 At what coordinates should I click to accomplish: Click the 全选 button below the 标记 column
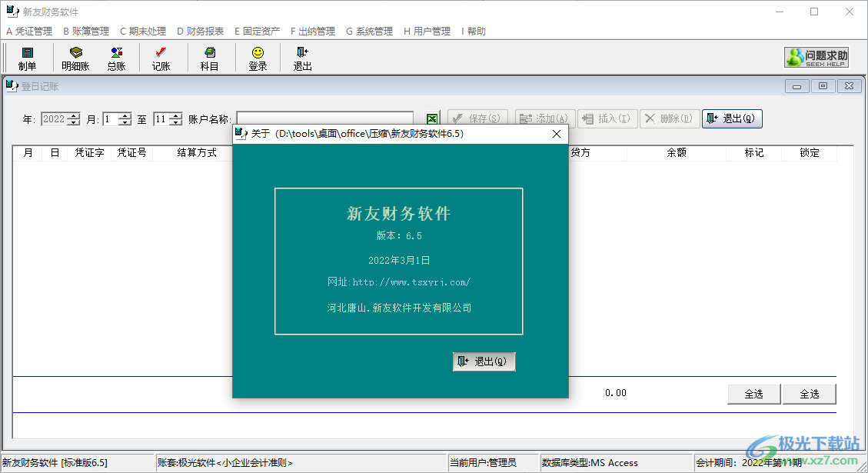click(753, 394)
